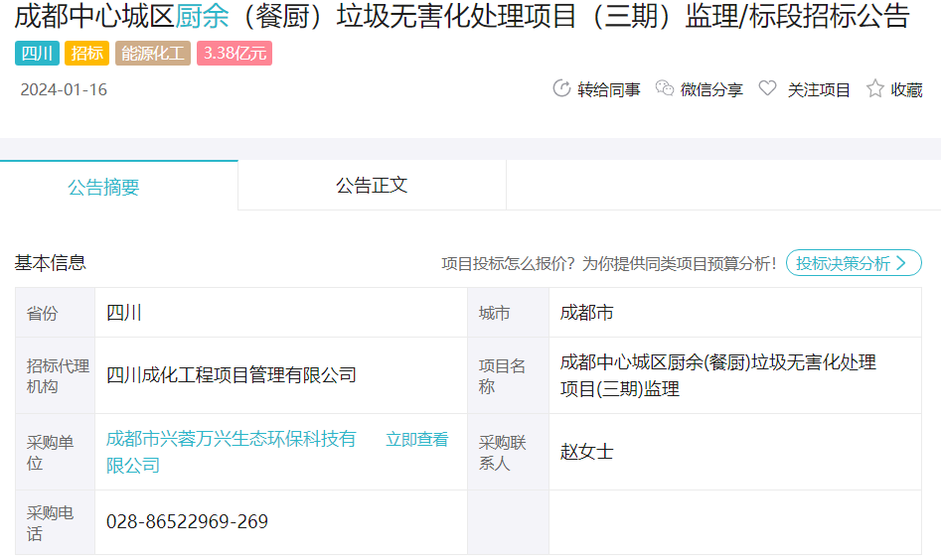Click the city value 成都市

click(x=587, y=313)
